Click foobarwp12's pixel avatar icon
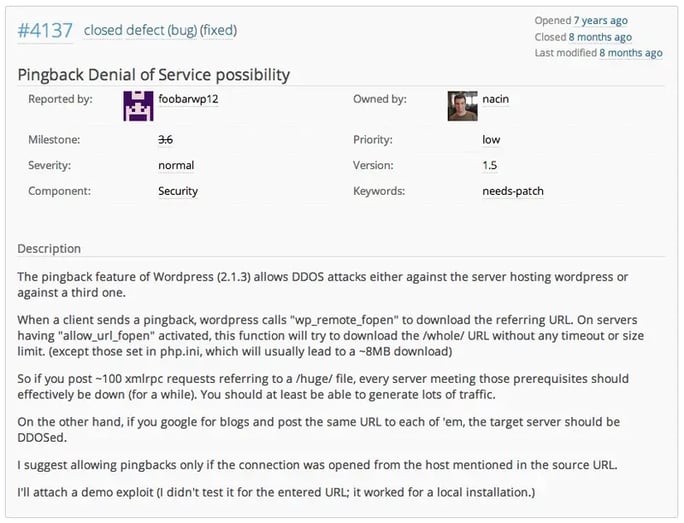684x523 pixels. 138,105
